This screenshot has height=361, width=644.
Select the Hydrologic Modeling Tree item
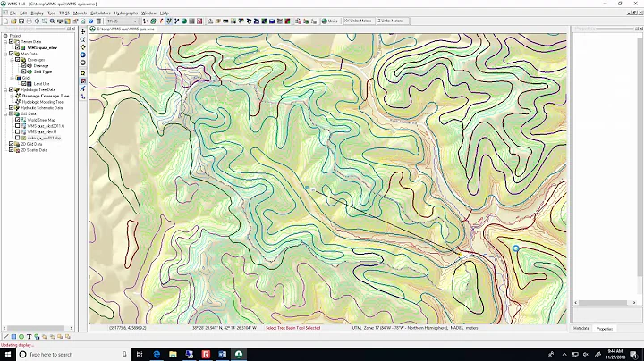point(42,102)
